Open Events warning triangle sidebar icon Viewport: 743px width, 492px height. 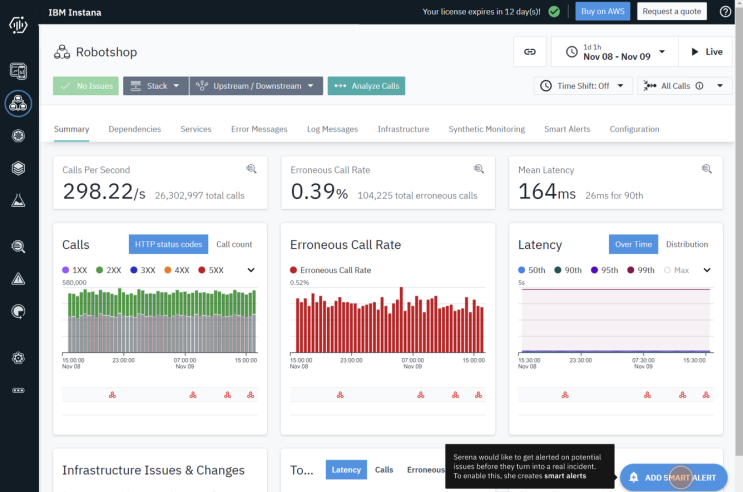pos(18,279)
